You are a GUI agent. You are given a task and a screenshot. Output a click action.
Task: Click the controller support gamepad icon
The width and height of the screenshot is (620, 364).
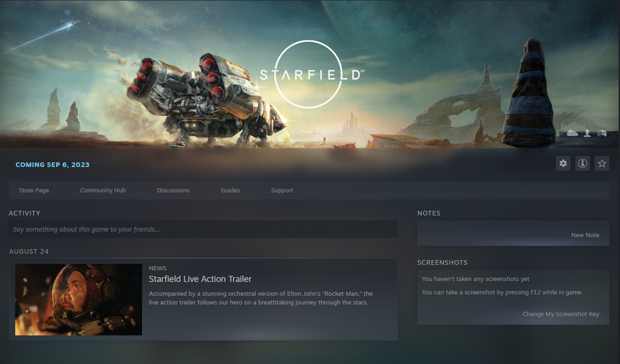[602, 133]
